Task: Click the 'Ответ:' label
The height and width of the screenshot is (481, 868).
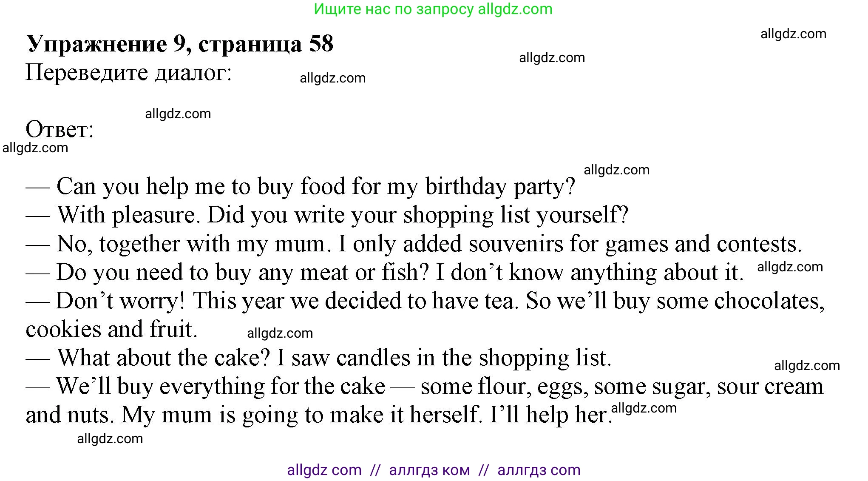Action: pyautogui.click(x=60, y=130)
